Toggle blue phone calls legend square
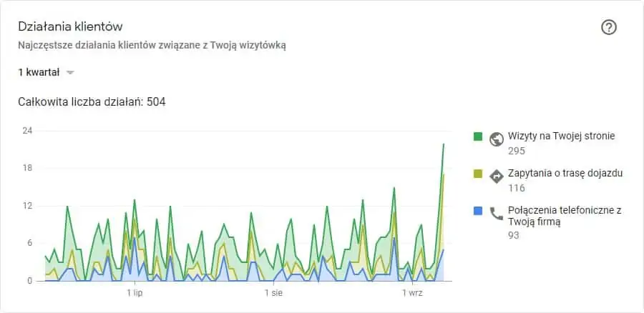This screenshot has height=313, width=644. pyautogui.click(x=477, y=210)
